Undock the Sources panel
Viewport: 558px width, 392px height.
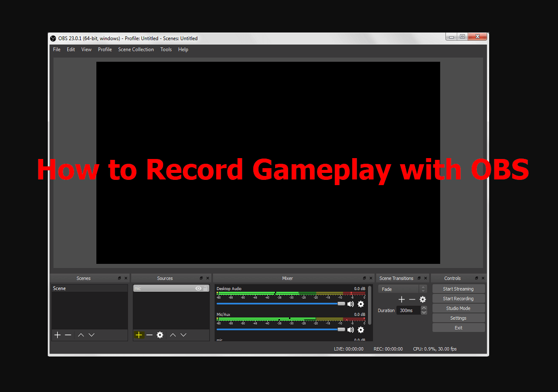click(x=201, y=278)
